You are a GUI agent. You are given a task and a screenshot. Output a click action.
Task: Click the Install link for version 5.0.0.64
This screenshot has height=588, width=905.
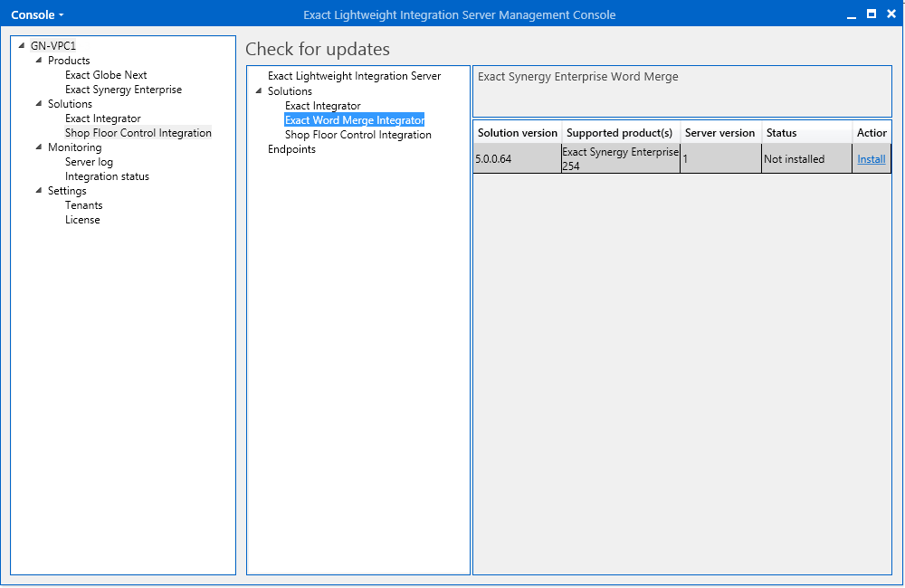coord(871,158)
